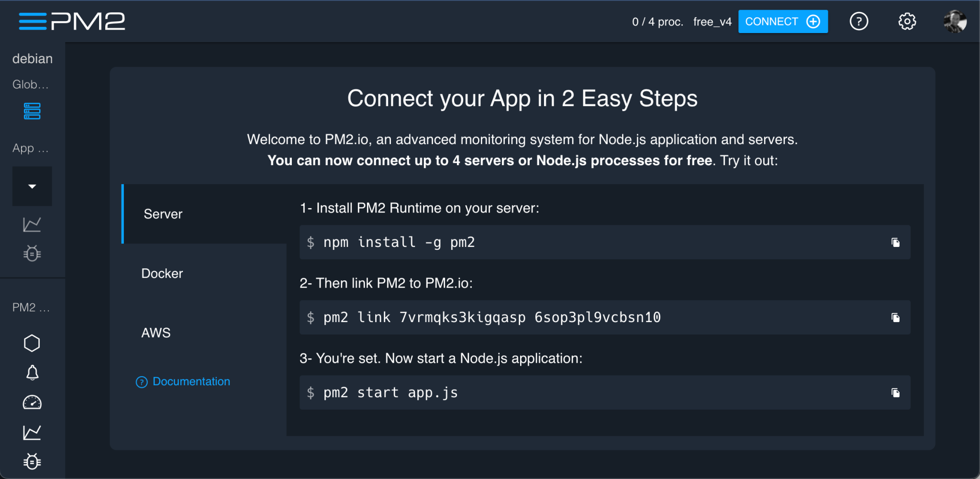Open the help question mark icon
Image resolution: width=980 pixels, height=479 pixels.
click(859, 22)
